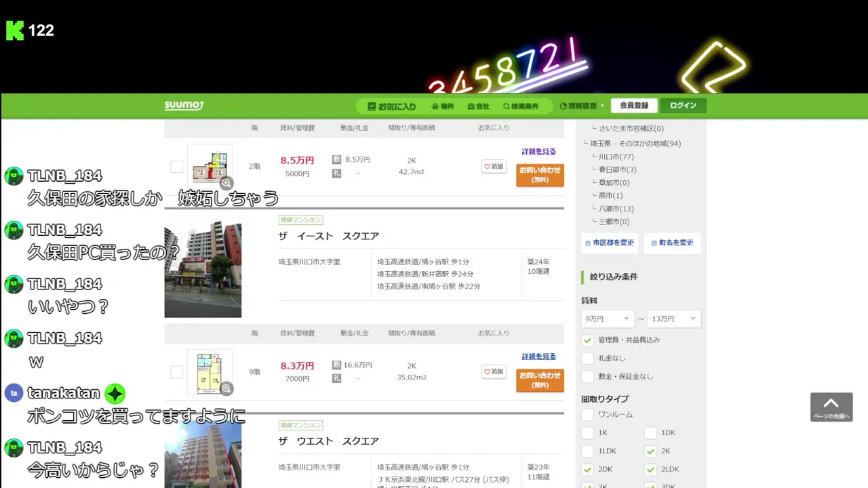Click the 市区郡を変更 button
Screen dimensions: 868x488
[x=609, y=243]
